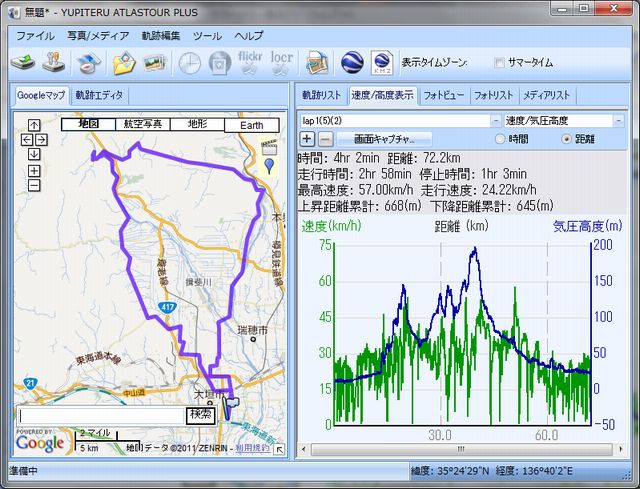This screenshot has height=489, width=640.
Task: Switch to the フォトビュー tab
Action: pyautogui.click(x=444, y=96)
